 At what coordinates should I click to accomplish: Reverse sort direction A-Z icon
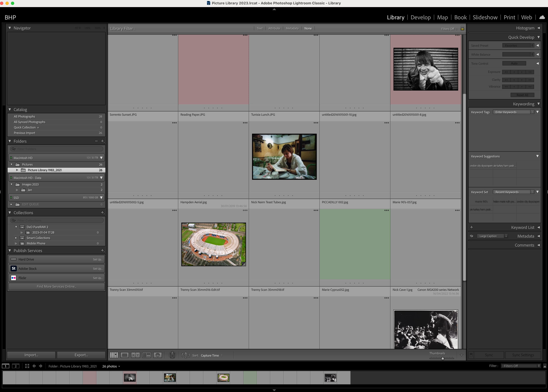186,355
